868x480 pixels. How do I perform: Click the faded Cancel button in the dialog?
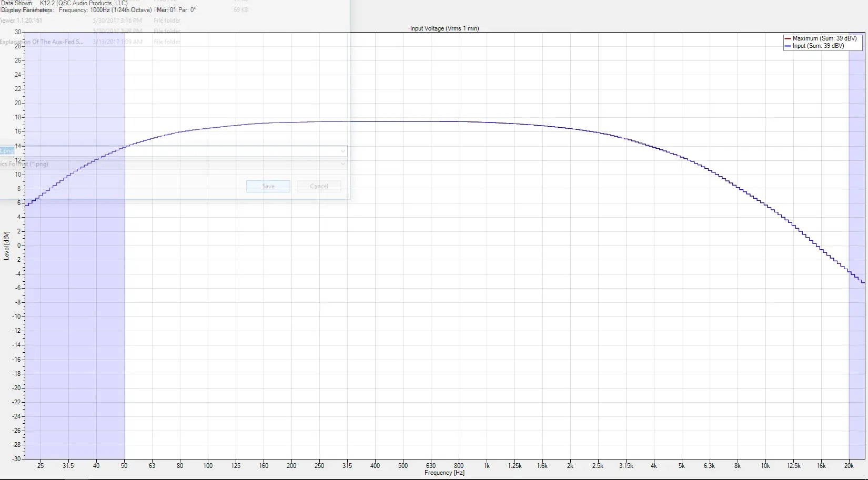point(319,186)
